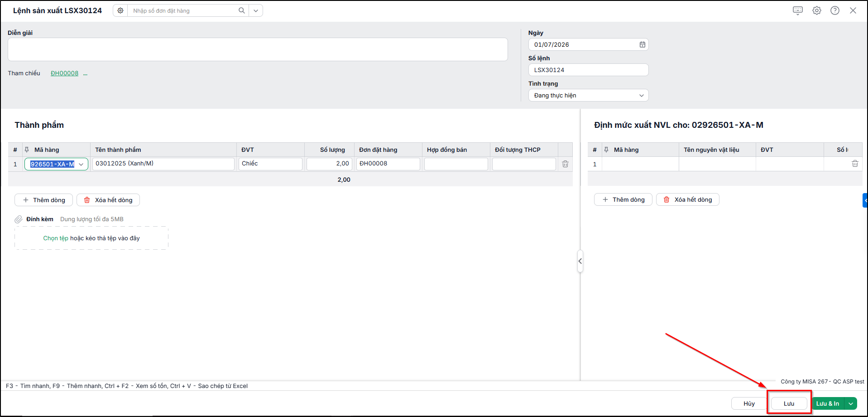The width and height of the screenshot is (868, 417).
Task: Click the empty Hợp đồng bán cell
Action: (456, 164)
